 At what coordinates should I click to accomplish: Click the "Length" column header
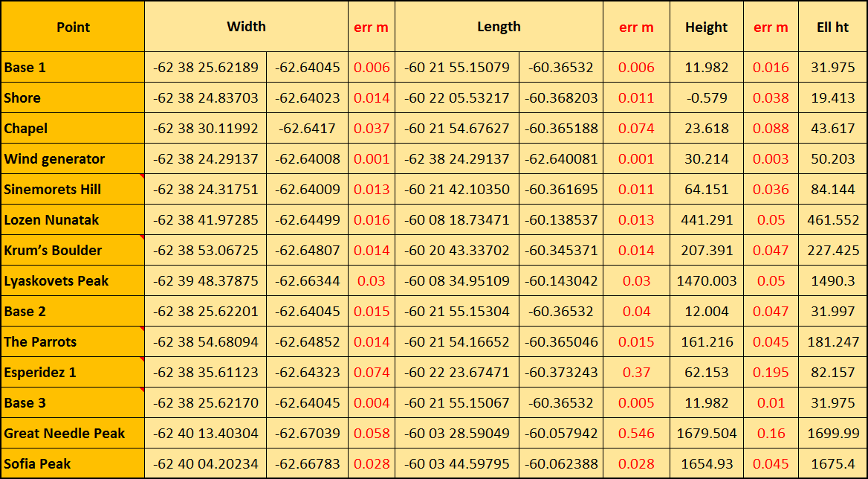[x=499, y=27]
